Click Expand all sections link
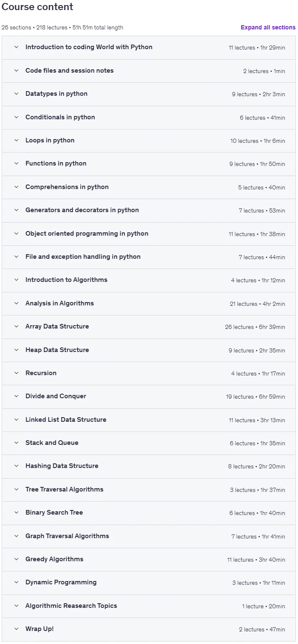298x644 pixels. [268, 27]
